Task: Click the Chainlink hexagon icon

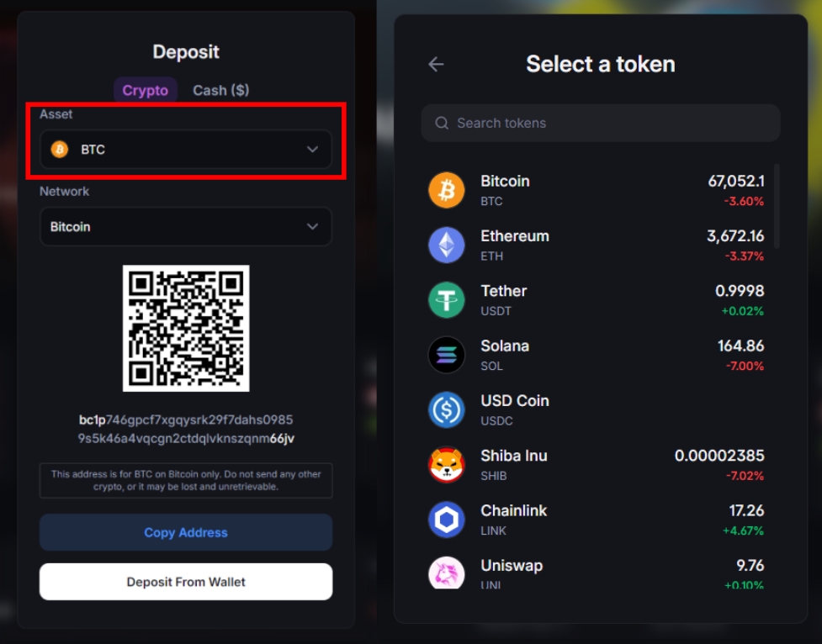Action: coord(446,520)
